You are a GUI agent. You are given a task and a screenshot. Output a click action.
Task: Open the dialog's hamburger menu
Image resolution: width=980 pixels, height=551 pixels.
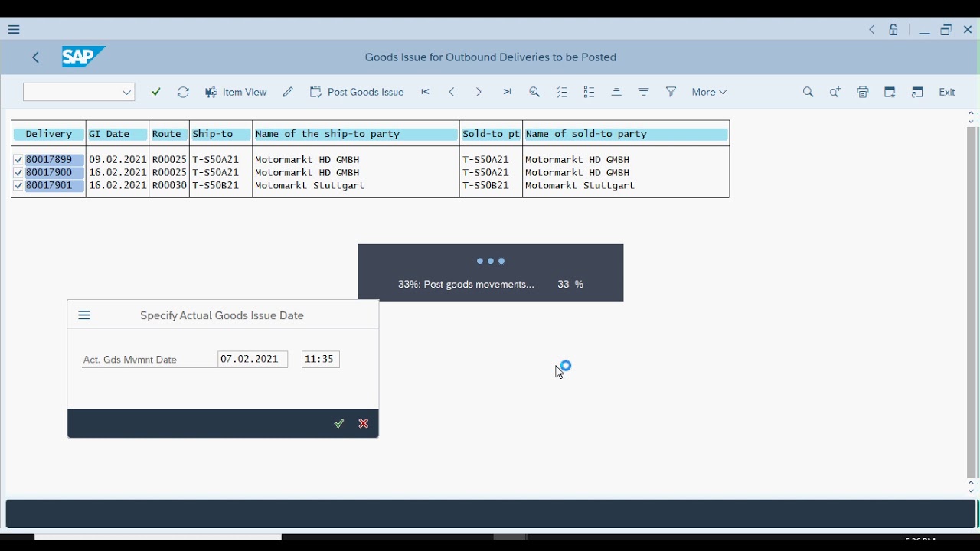pos(84,315)
